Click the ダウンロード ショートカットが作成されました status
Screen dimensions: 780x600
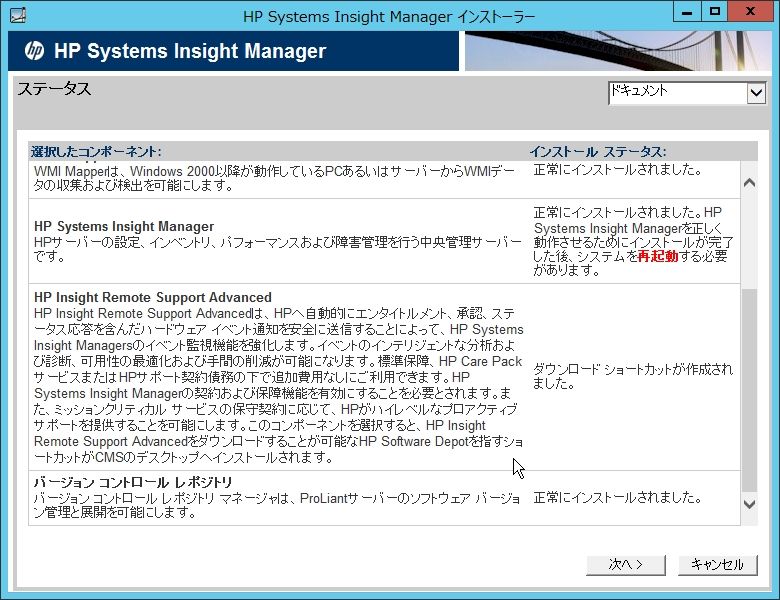[633, 376]
